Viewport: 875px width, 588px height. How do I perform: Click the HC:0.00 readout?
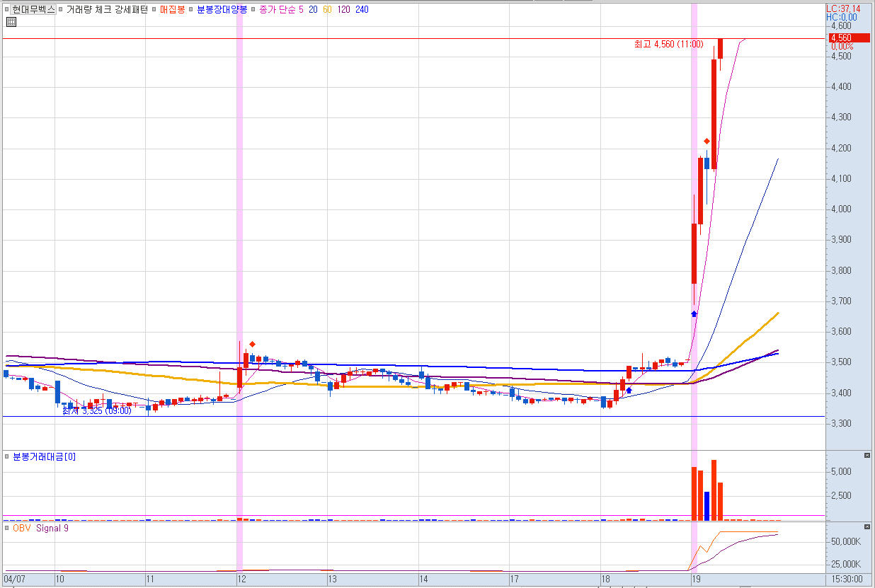(x=841, y=17)
